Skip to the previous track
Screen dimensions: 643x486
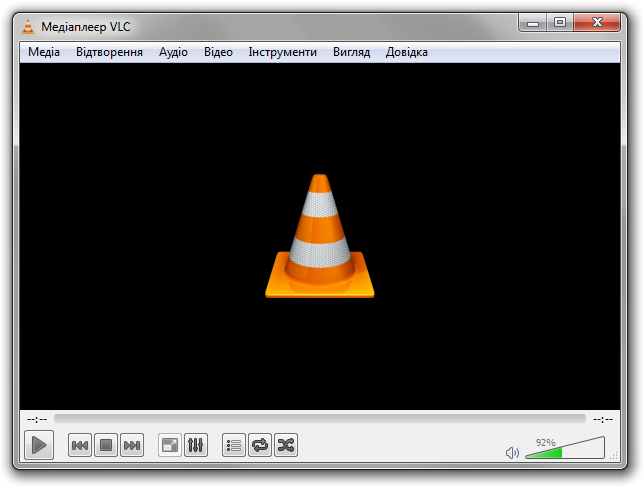pos(80,445)
